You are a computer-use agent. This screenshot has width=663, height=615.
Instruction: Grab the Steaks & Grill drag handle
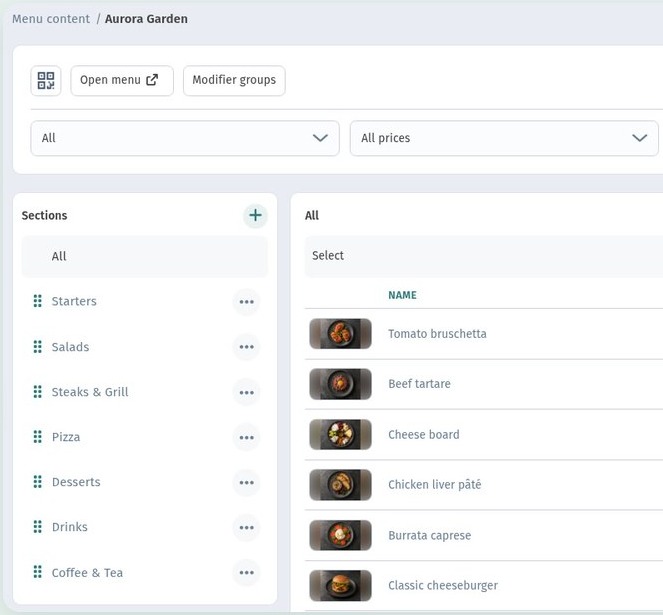(x=38, y=392)
